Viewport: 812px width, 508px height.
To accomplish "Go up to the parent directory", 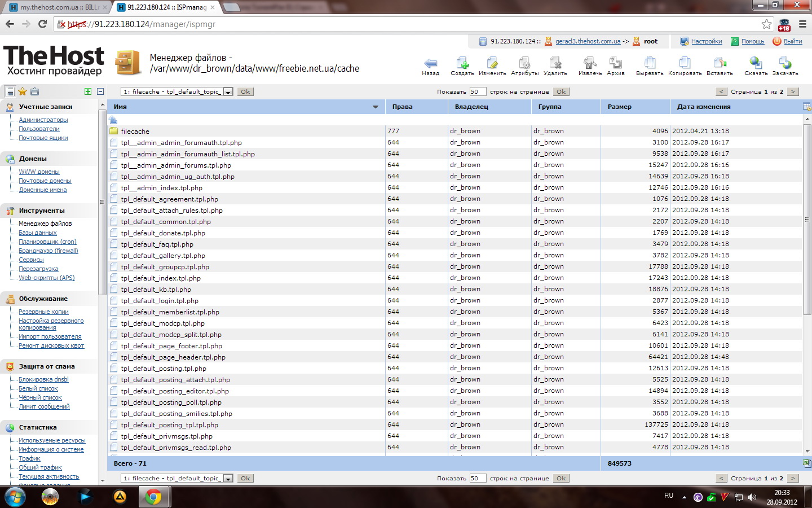I will click(113, 120).
